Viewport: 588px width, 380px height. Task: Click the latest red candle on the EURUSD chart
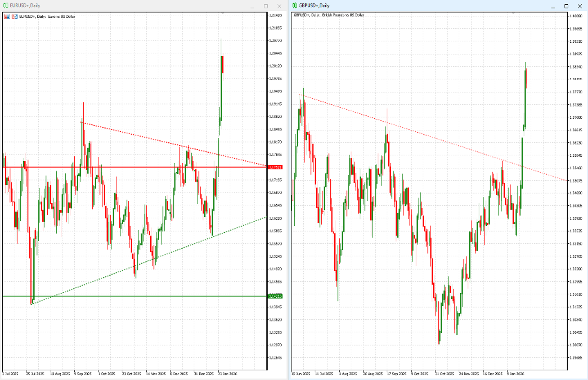tap(222, 64)
